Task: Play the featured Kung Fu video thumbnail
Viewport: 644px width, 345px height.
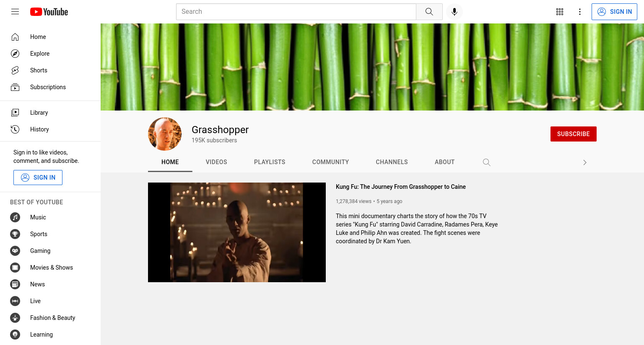Action: coord(237,232)
